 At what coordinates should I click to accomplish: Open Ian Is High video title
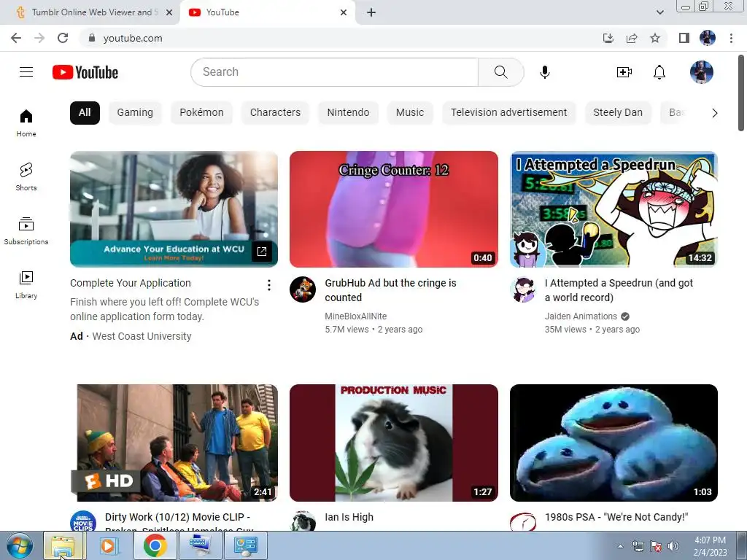point(349,517)
